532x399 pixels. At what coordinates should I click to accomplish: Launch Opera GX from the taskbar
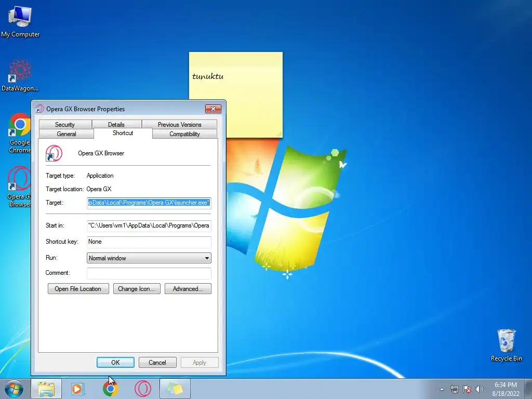143,389
